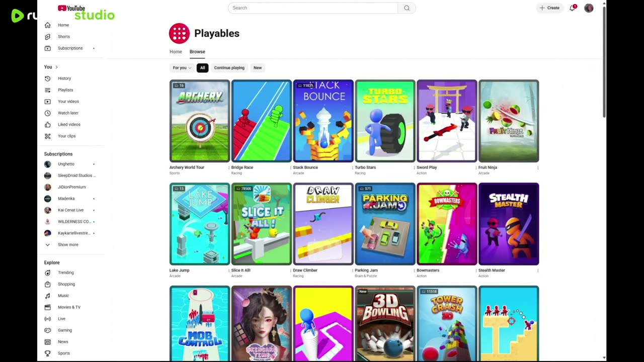Open the Draw Climber game thumbnail

(x=324, y=224)
